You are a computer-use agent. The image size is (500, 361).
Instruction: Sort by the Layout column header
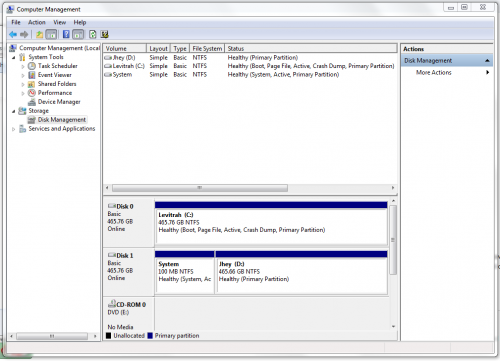point(158,48)
